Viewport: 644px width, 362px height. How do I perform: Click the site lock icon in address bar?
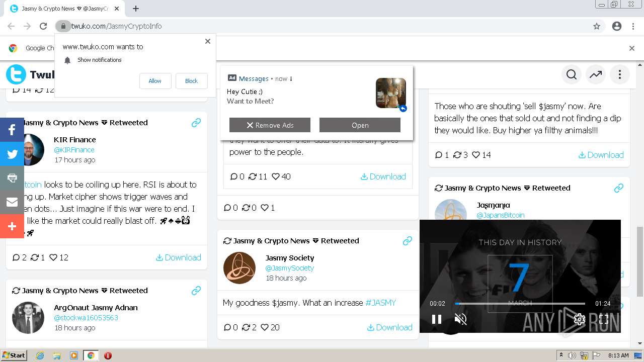[x=63, y=26]
